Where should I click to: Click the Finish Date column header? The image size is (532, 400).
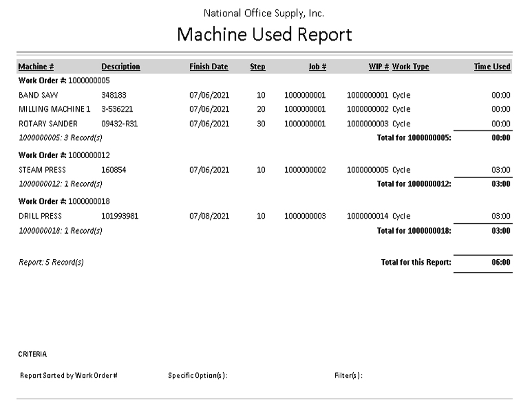pyautogui.click(x=208, y=67)
